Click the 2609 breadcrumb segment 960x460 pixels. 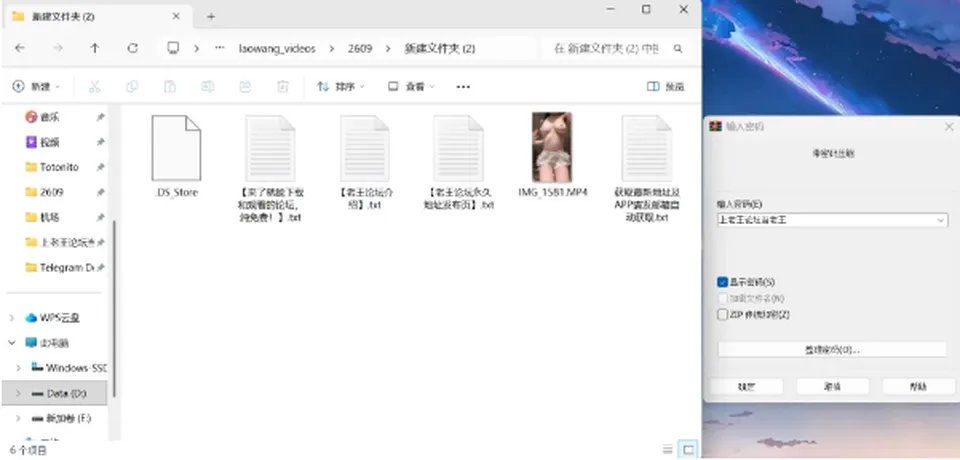[x=360, y=48]
